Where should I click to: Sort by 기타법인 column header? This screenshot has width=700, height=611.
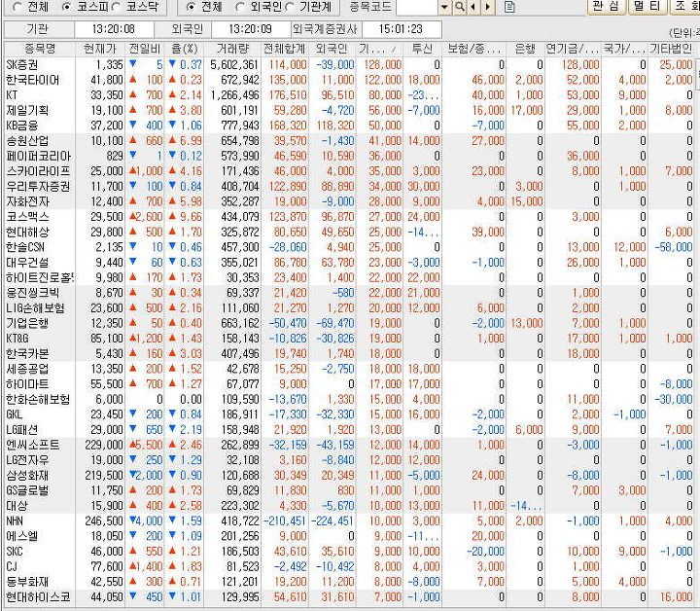(x=671, y=49)
